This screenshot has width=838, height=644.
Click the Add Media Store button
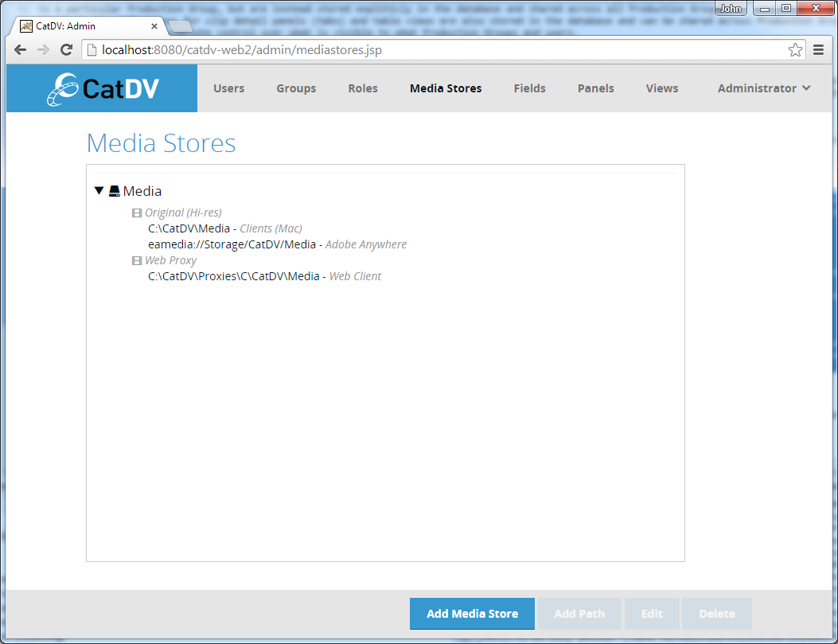click(473, 614)
